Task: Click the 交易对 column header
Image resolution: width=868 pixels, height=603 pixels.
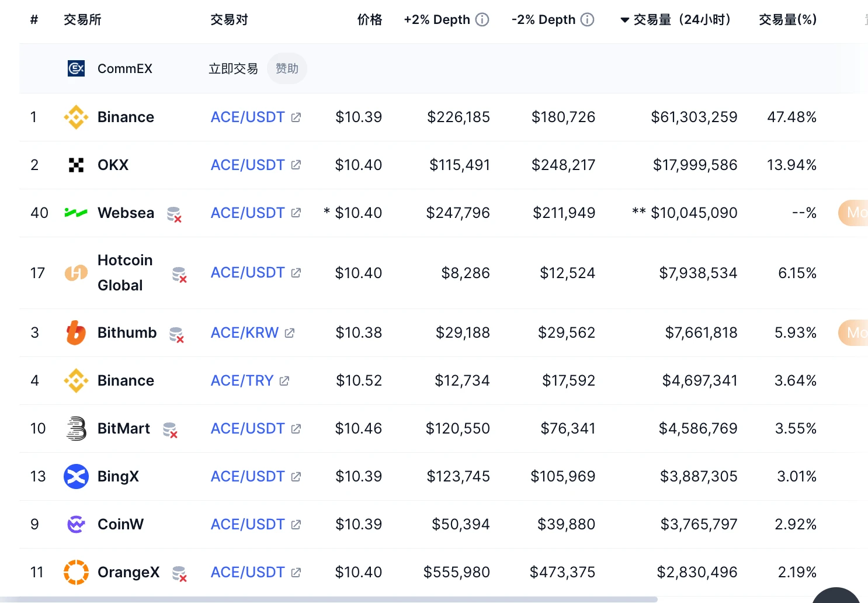Action: tap(229, 19)
